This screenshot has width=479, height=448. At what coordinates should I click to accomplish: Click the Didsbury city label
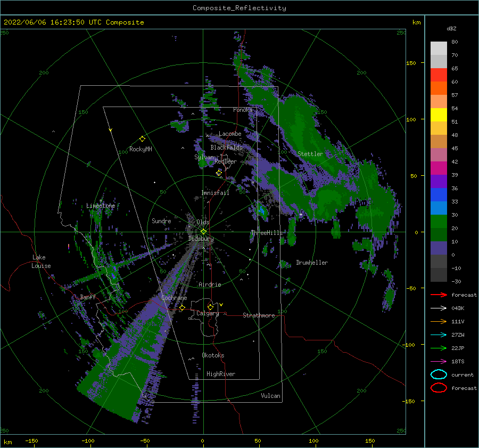tap(201, 239)
